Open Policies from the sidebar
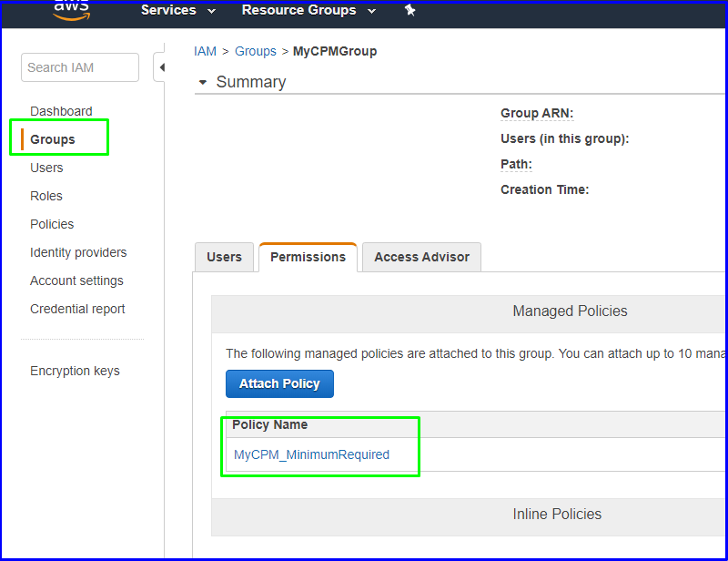Image resolution: width=728 pixels, height=561 pixels. [52, 225]
